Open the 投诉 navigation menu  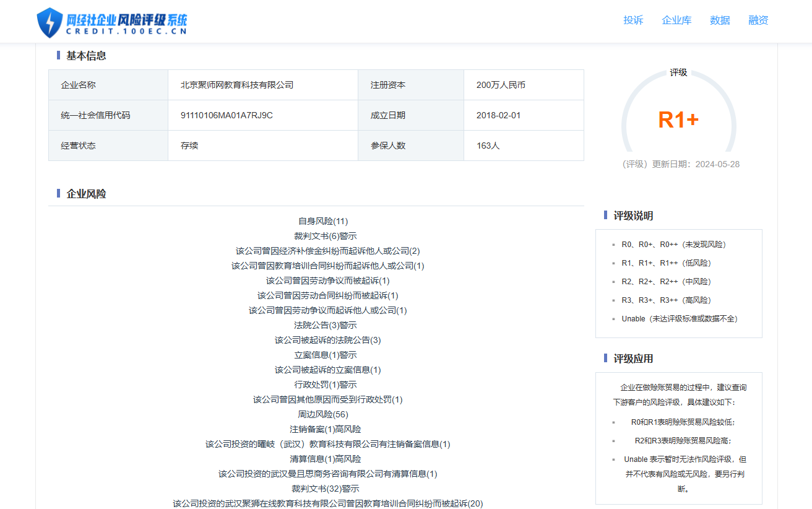633,20
